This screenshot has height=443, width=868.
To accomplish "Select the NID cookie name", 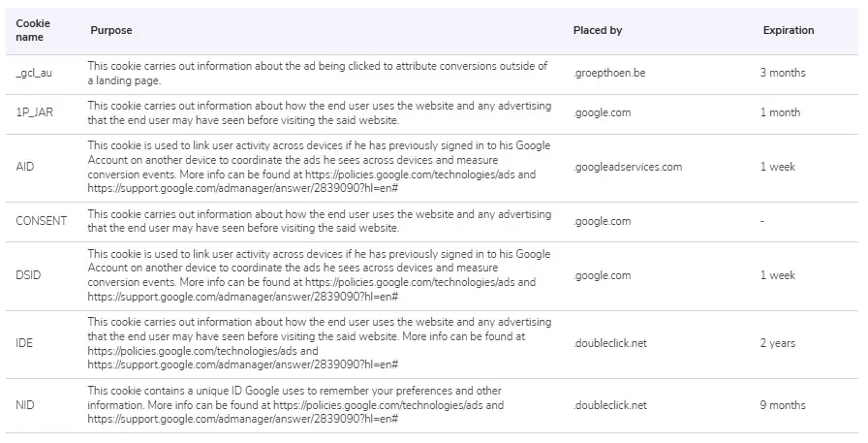I will (x=25, y=405).
